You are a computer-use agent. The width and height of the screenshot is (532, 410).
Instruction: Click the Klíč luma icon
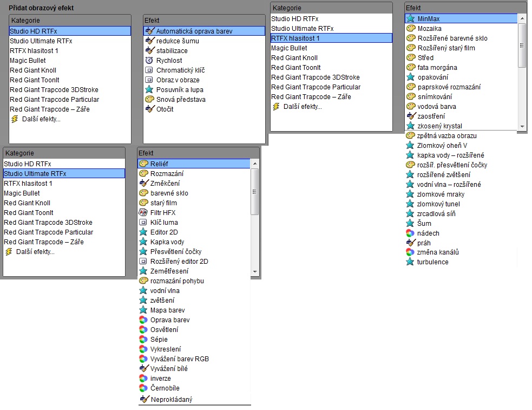click(x=143, y=223)
